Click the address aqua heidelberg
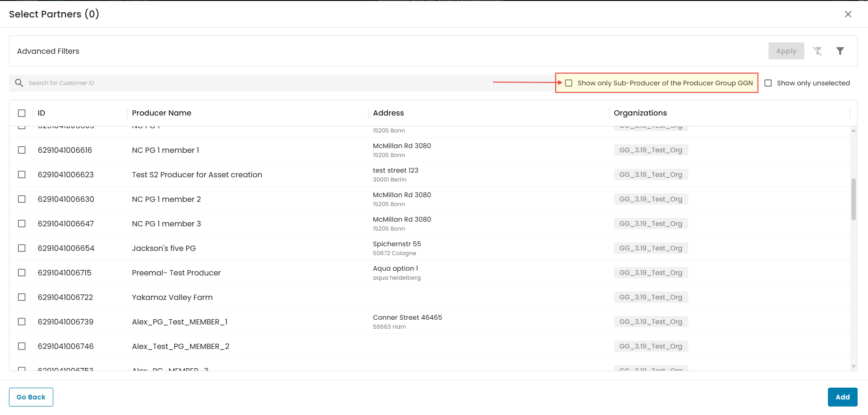The image size is (868, 415). click(x=397, y=278)
